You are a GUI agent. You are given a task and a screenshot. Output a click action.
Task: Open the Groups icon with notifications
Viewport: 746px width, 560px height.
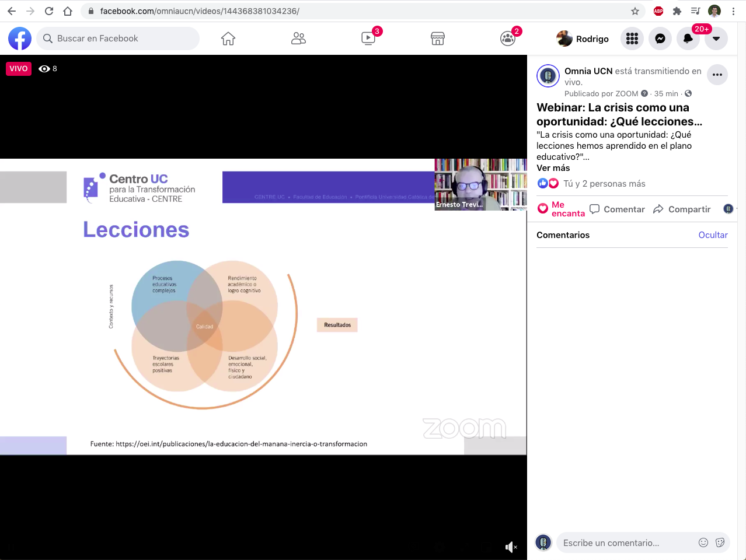tap(508, 38)
